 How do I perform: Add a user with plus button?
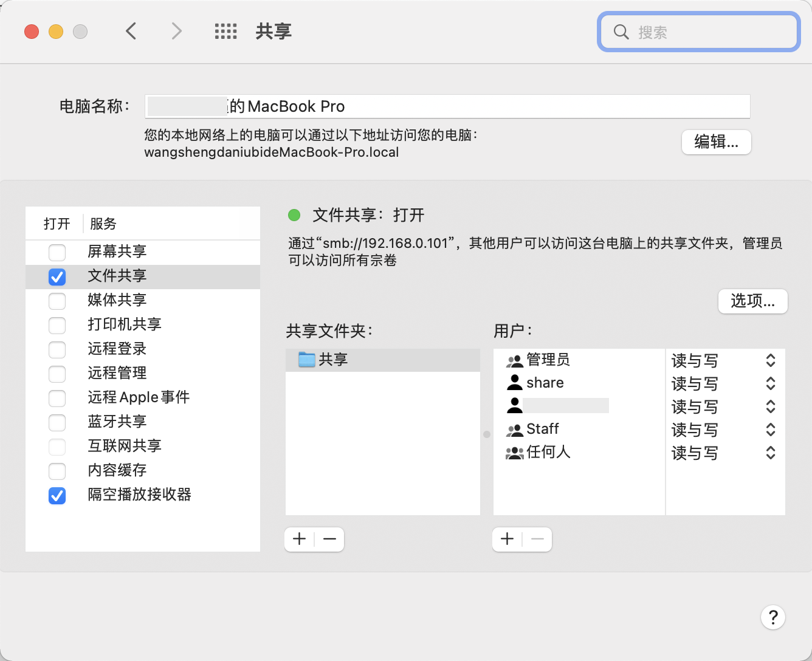[x=507, y=539]
